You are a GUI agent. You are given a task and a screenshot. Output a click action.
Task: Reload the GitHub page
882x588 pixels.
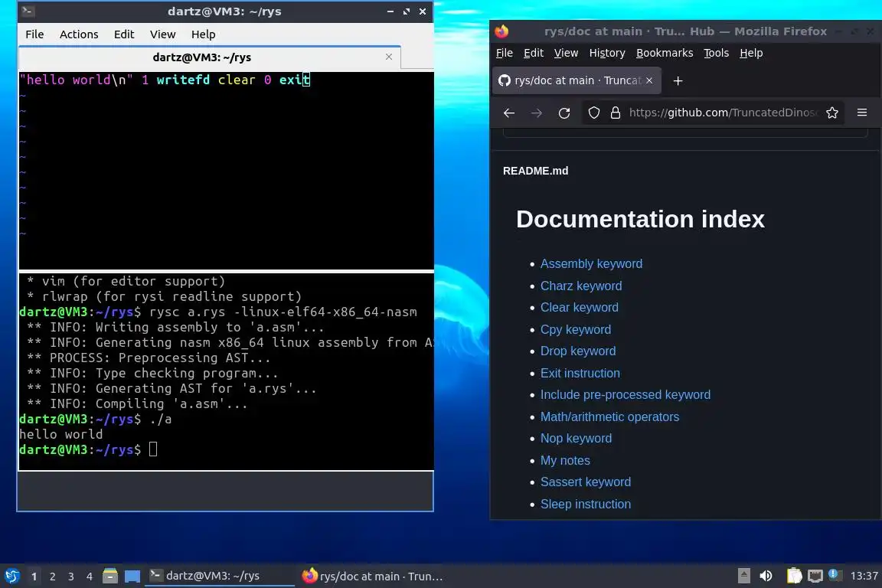[x=564, y=113]
